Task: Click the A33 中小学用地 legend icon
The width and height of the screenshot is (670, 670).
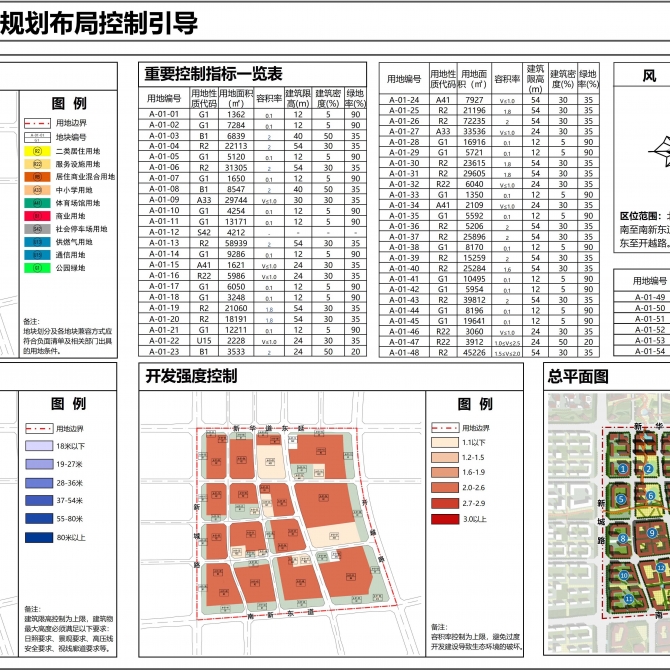Action: tap(37, 188)
